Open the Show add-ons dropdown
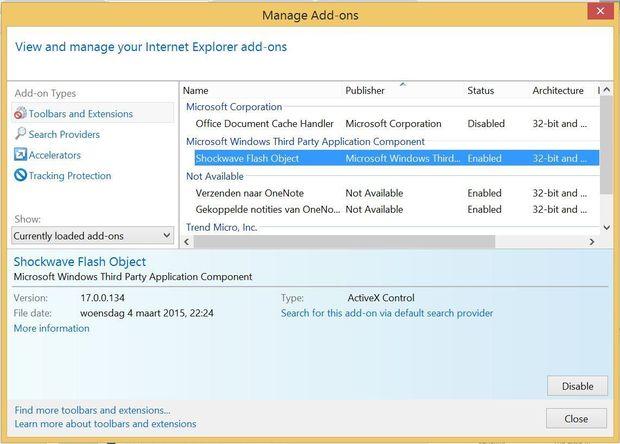The image size is (620, 444). coord(93,236)
